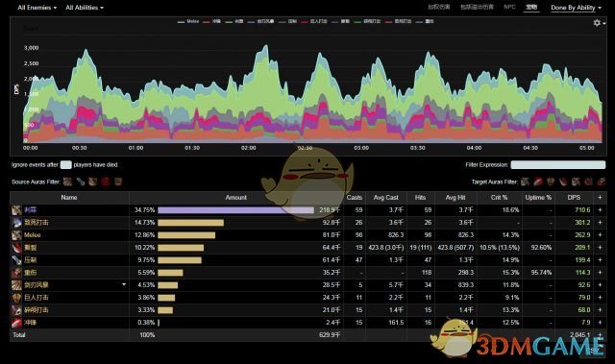
Task: Open the Done By Ability dropdown
Action: coord(576,8)
